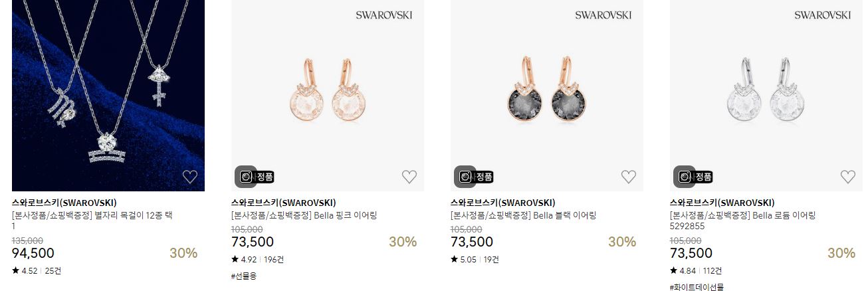Toggle wishlist heart on Bella pink earrings

tap(409, 177)
